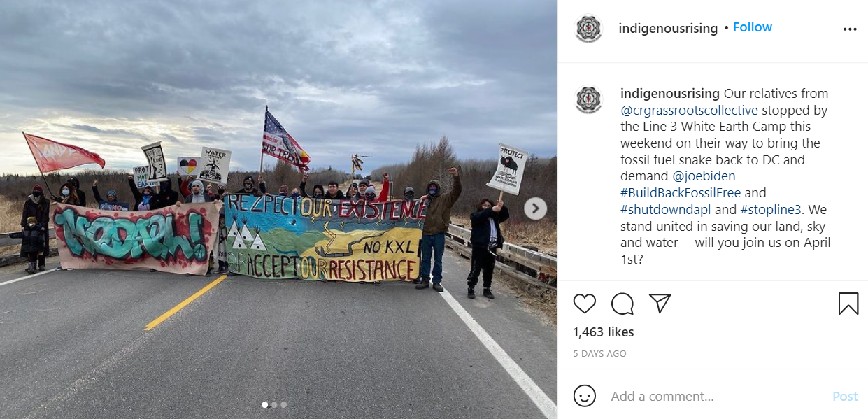Share the post via paper plane icon
The height and width of the screenshot is (419, 868).
point(660,303)
